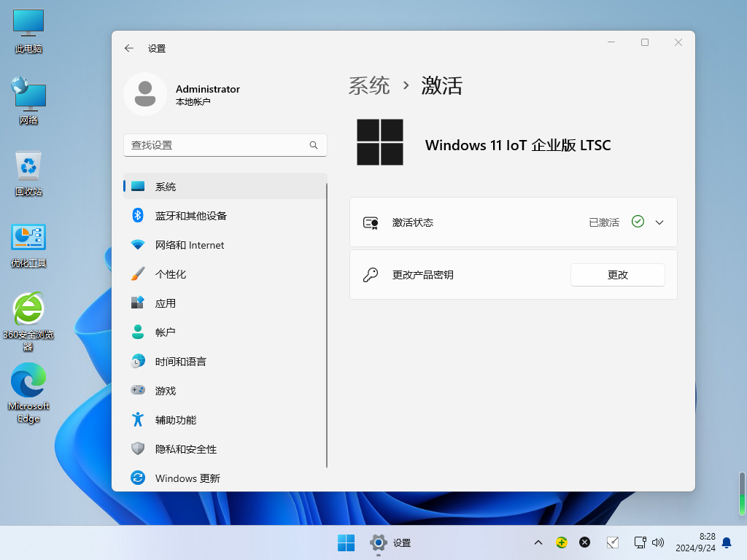Image resolution: width=747 pixels, height=560 pixels.
Task: Select 回收站 desktop icon
Action: pos(28,174)
